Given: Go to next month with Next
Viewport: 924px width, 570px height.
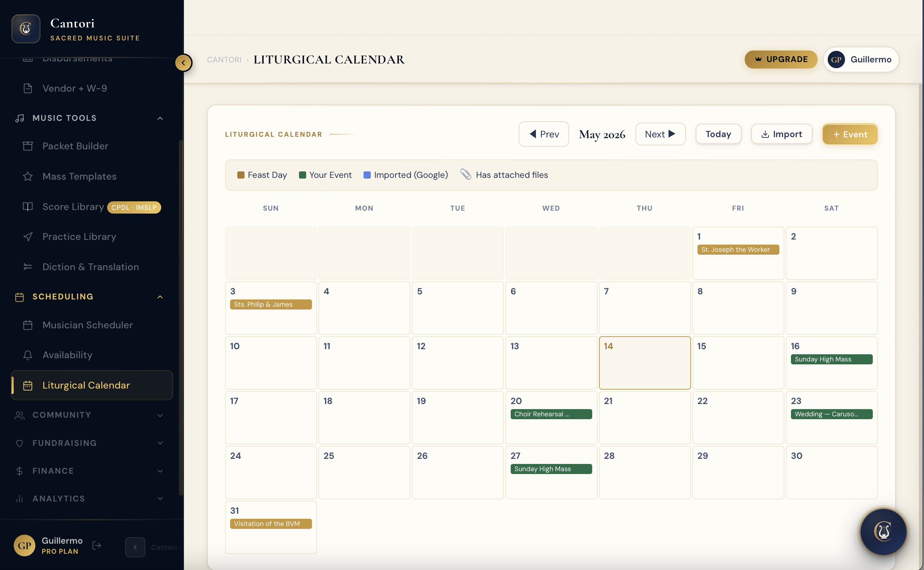Looking at the screenshot, I should pyautogui.click(x=660, y=134).
